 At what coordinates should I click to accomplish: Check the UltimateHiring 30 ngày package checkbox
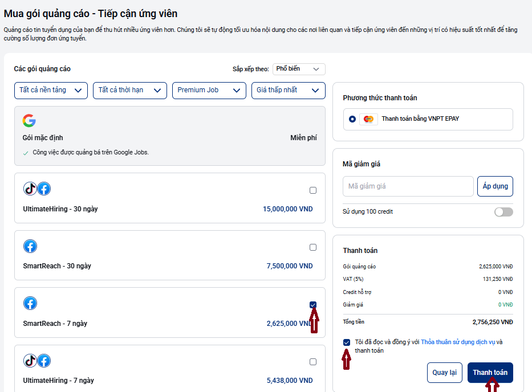[x=312, y=190]
